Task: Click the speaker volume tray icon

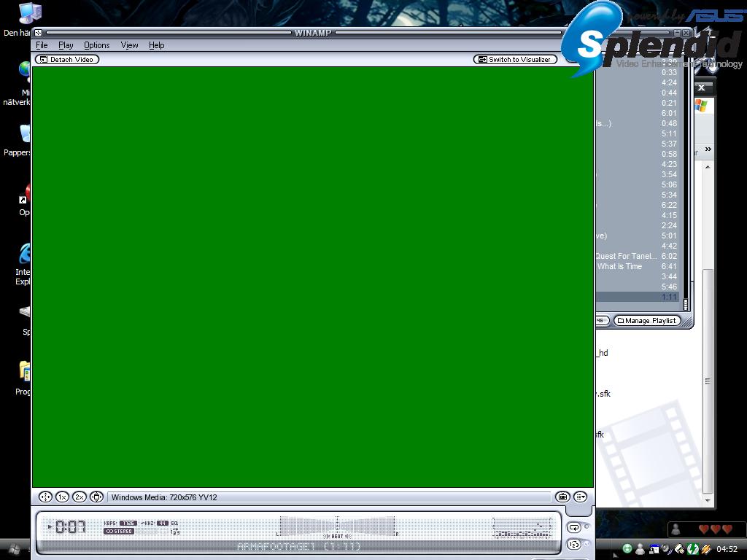Action: click(667, 548)
